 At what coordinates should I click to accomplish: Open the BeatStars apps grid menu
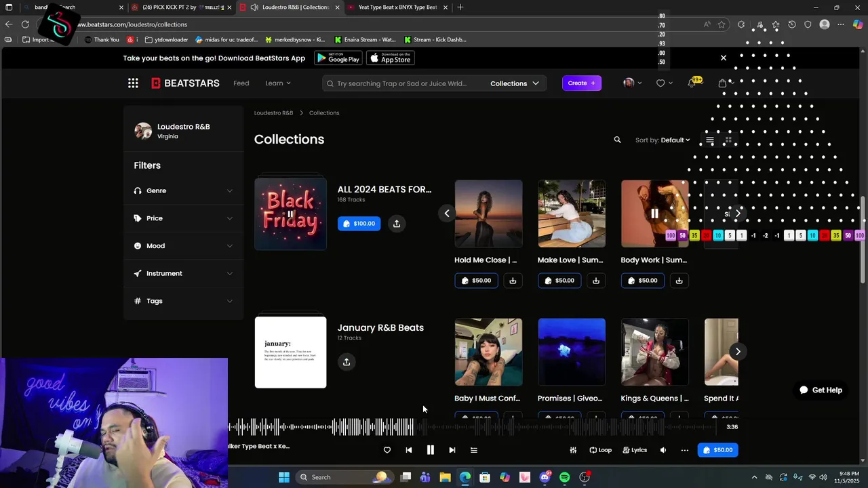pos(133,83)
